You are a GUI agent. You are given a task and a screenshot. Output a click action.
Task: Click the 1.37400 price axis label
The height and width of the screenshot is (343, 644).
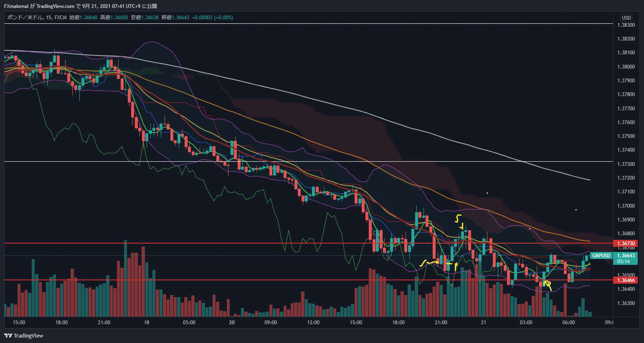pyautogui.click(x=626, y=150)
